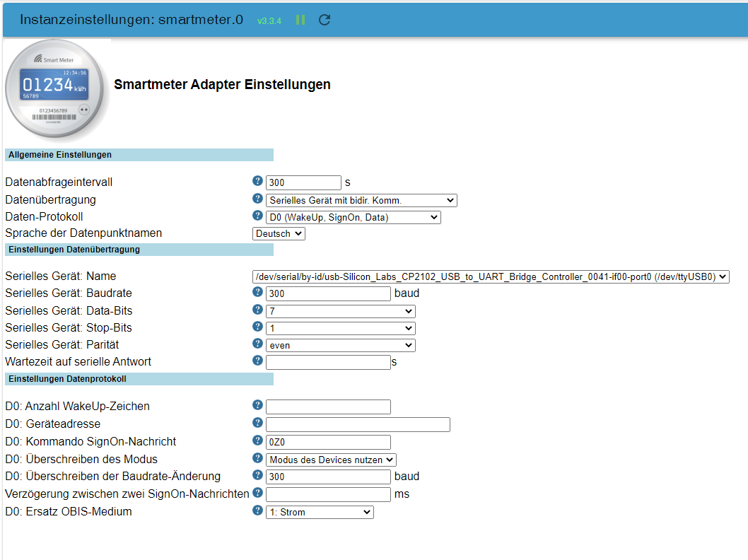
Task: Click the Allgemeine Einstellungen section header
Action: 139,155
